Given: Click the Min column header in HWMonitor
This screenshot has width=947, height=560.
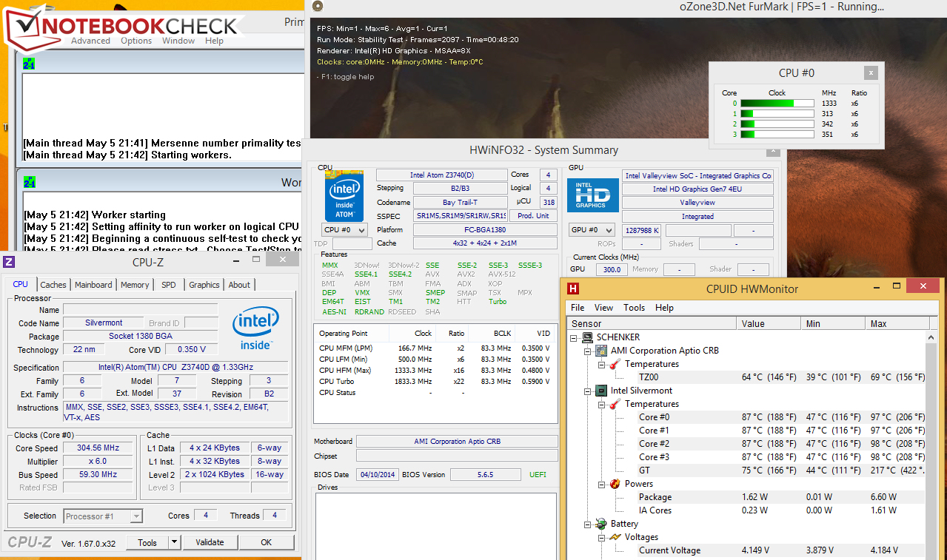Looking at the screenshot, I should (833, 323).
